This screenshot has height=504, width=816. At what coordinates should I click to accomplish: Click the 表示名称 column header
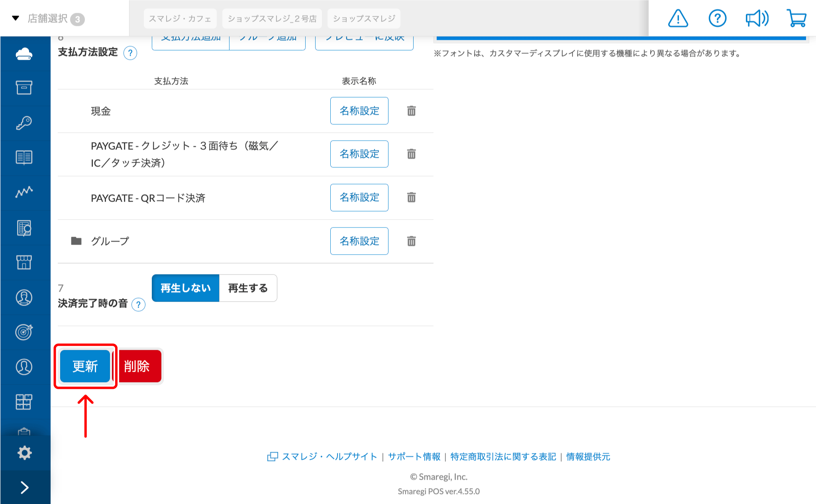coord(359,81)
